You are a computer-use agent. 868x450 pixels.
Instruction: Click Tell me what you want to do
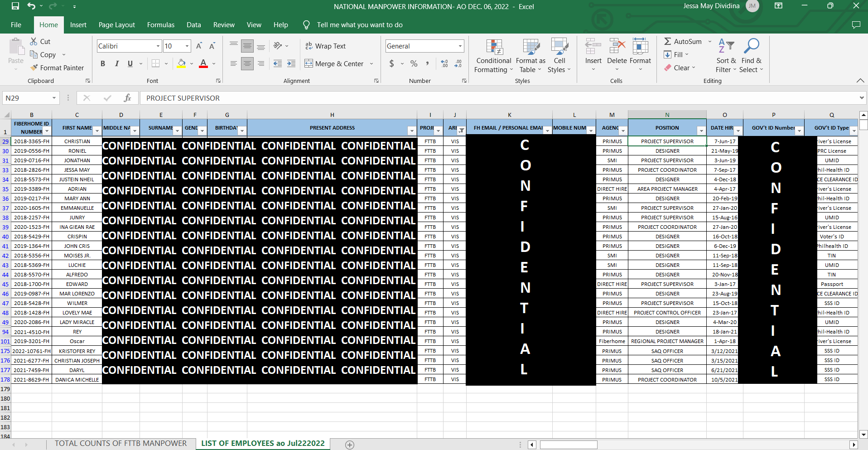(x=359, y=25)
